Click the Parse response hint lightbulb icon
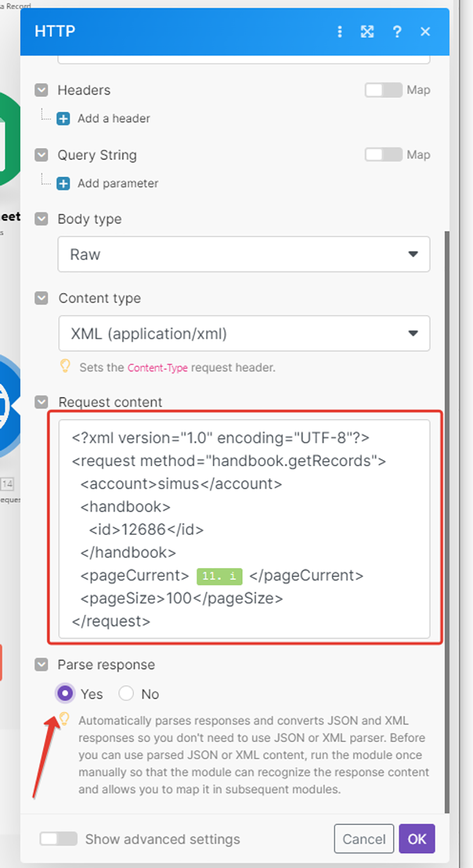473x868 pixels. [64, 719]
